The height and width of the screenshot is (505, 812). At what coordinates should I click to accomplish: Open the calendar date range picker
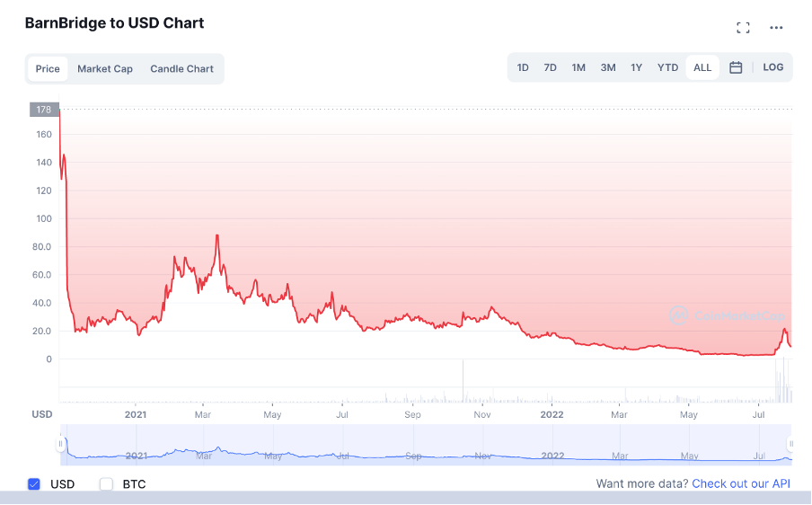tap(736, 67)
